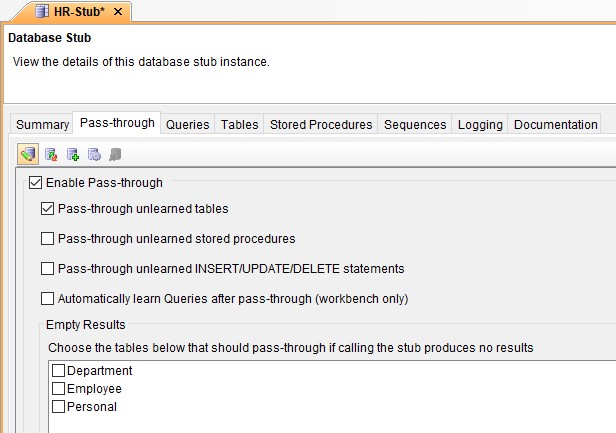Click the HR-Stub tab database icon
Screen dimensions: 616x433
pos(40,11)
